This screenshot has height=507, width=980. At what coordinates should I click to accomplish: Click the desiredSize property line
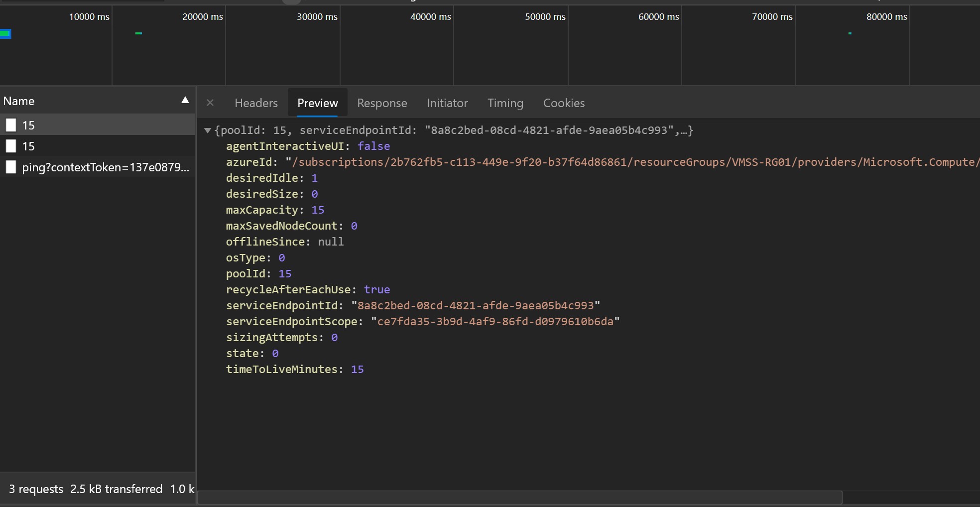(271, 194)
